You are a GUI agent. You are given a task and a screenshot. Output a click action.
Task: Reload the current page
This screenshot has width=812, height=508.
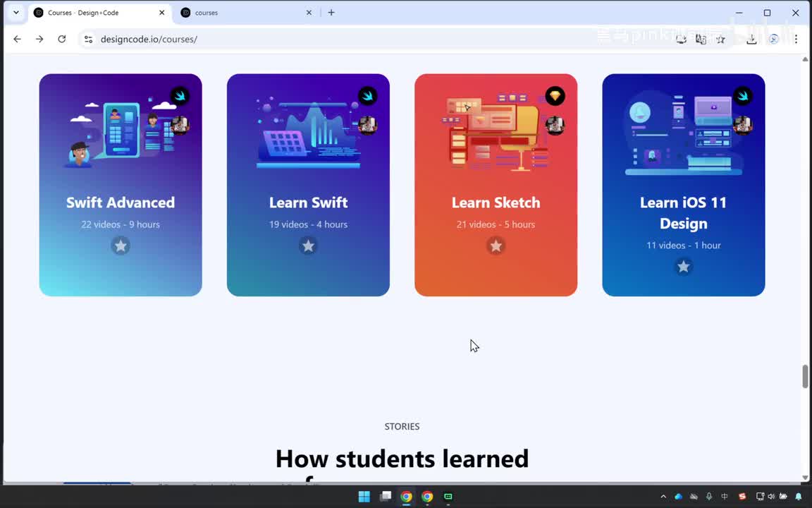(61, 39)
